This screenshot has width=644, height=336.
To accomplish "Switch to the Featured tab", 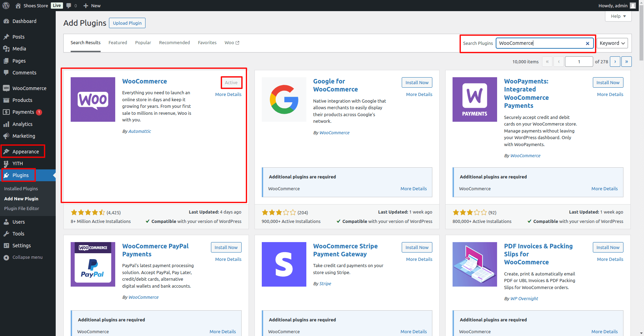I will (x=118, y=43).
